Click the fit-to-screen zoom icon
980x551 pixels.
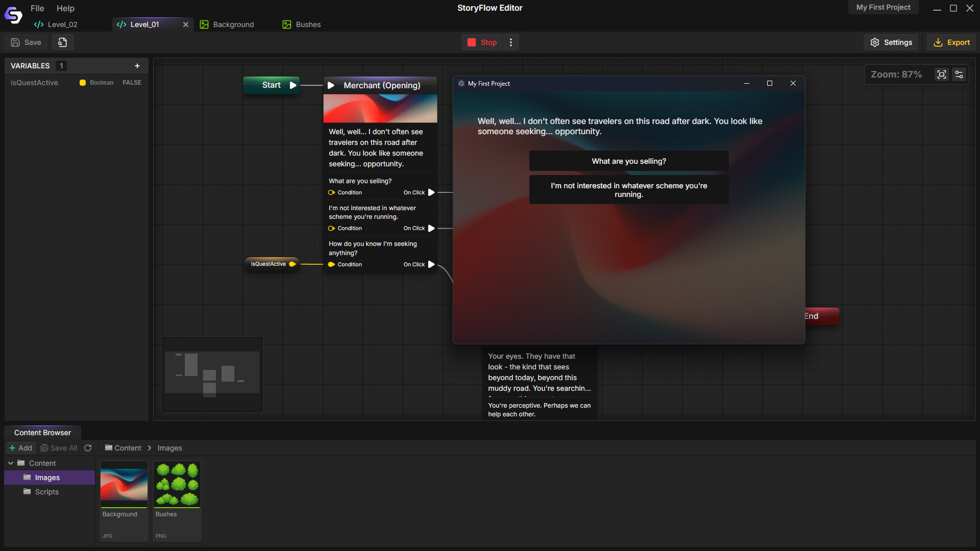(941, 74)
